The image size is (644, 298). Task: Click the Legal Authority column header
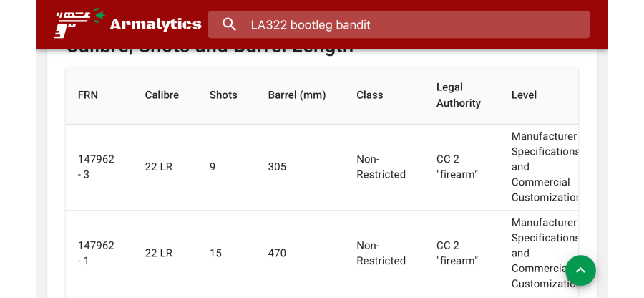coord(459,95)
